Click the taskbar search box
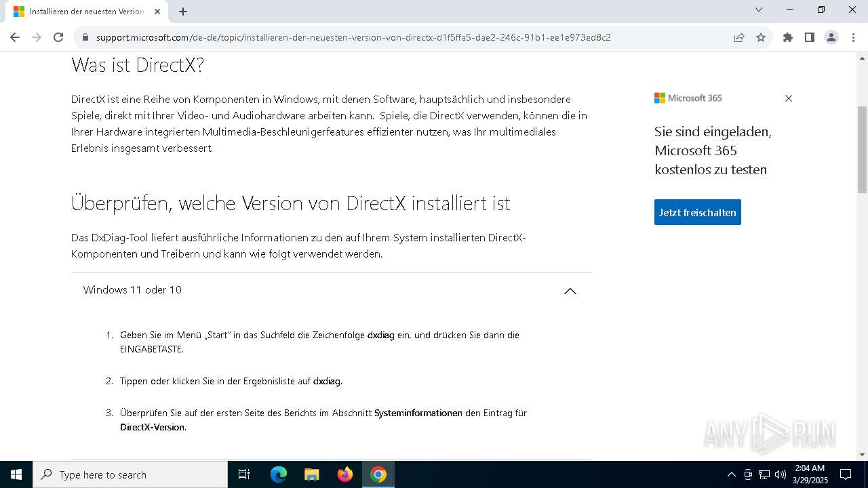 [130, 474]
